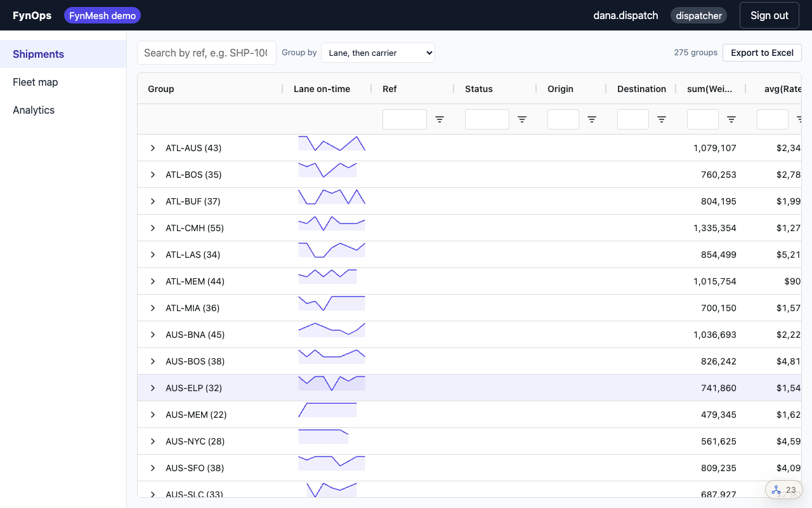Image resolution: width=812 pixels, height=508 pixels.
Task: Sort by the Lane on-time column header
Action: 327,89
